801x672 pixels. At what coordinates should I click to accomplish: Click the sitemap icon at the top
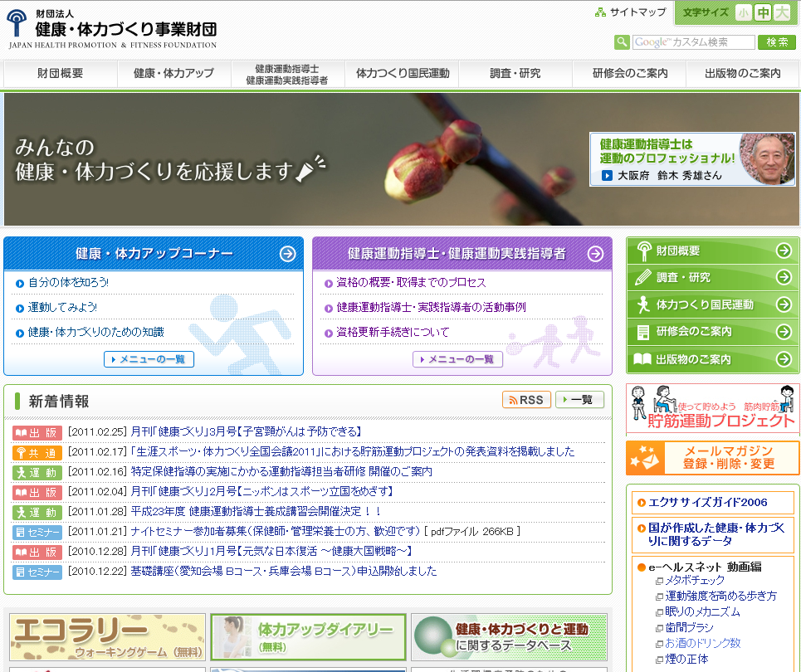[598, 12]
